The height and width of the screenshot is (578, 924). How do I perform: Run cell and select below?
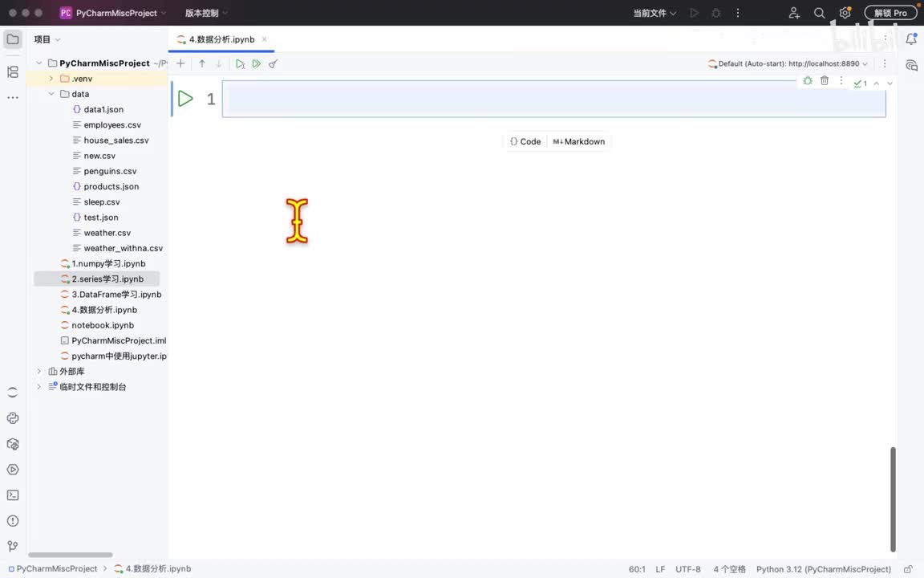[x=240, y=63]
